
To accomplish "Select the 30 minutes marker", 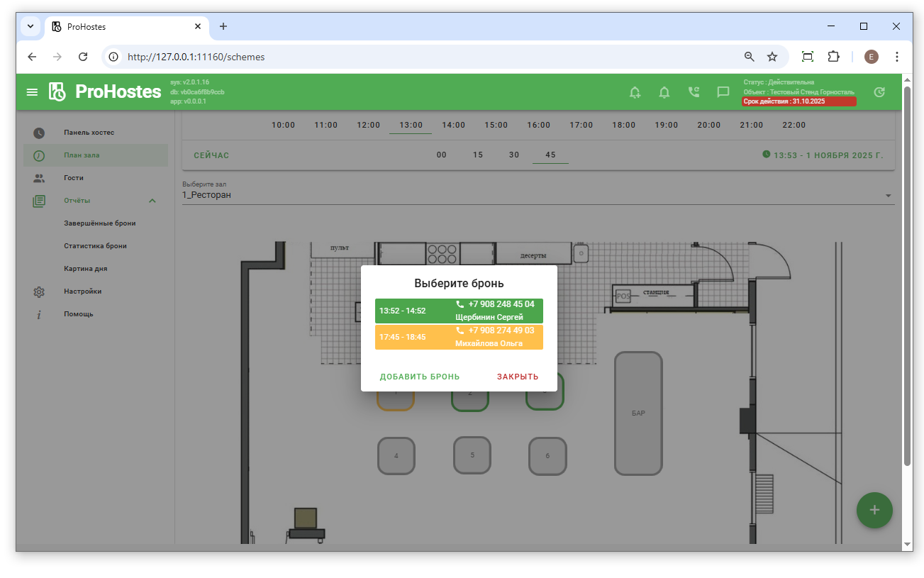I will 514,155.
